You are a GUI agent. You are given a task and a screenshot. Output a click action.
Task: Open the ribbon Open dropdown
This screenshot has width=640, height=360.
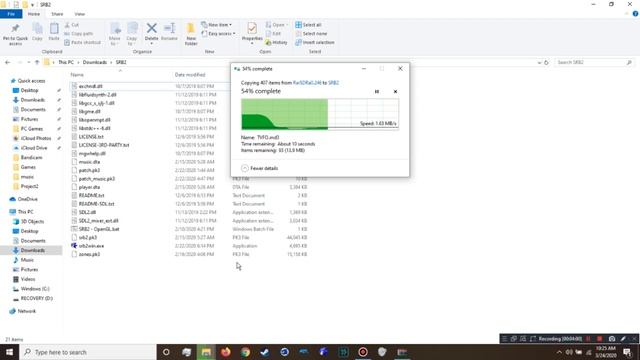[x=276, y=25]
